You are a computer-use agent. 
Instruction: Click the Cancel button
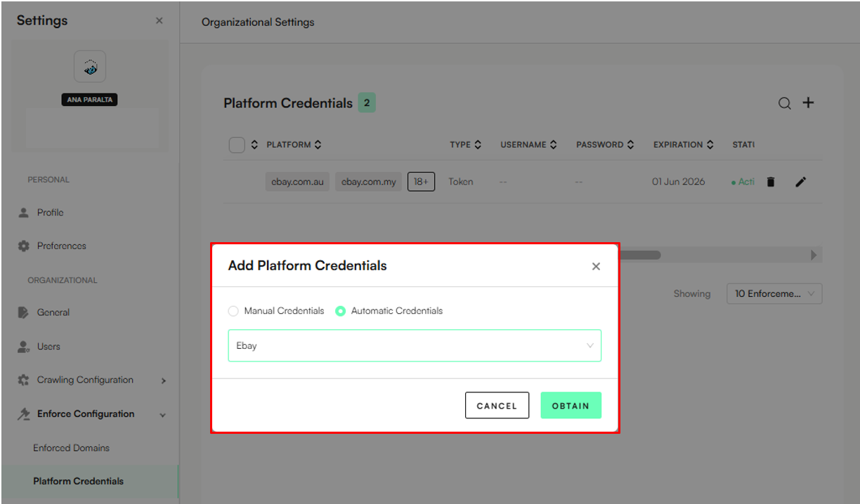pos(497,406)
